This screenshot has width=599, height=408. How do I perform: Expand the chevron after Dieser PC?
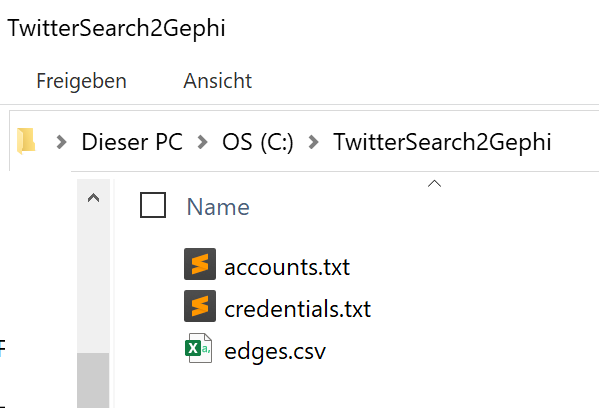pos(202,142)
